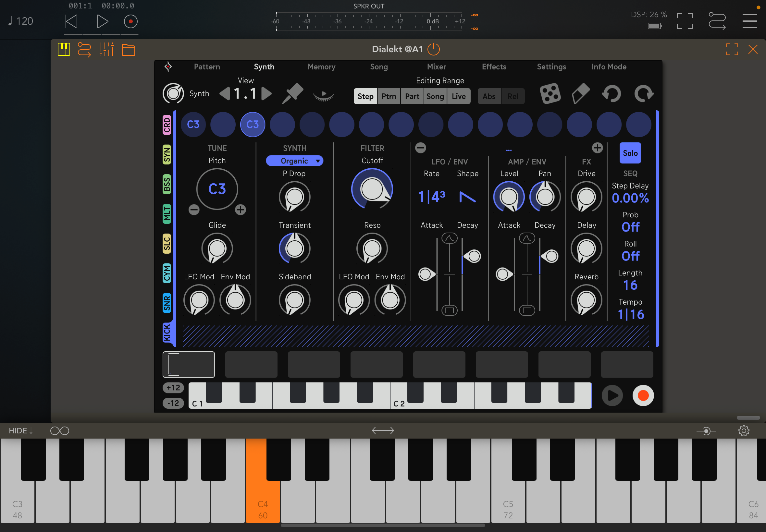The width and height of the screenshot is (766, 532).
Task: Open the preset folder icon
Action: [x=129, y=50]
